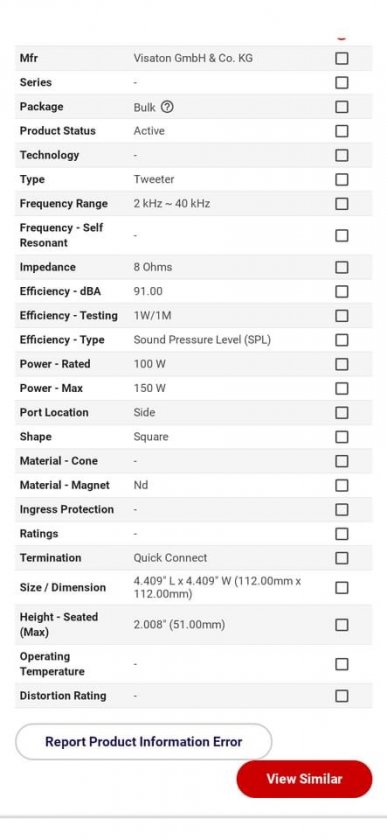Check the Type Tweeter checkbox

[341, 179]
